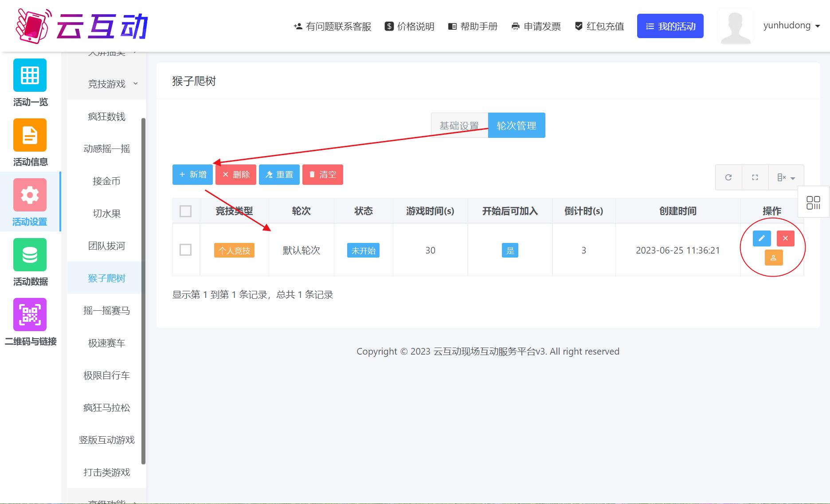Click the 状态 column header
The image size is (830, 504).
(x=364, y=211)
